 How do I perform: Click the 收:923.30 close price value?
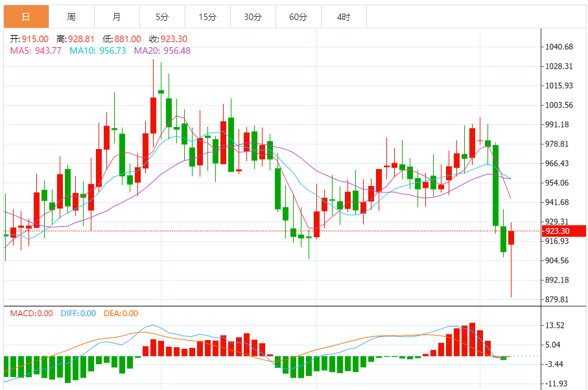pos(169,39)
